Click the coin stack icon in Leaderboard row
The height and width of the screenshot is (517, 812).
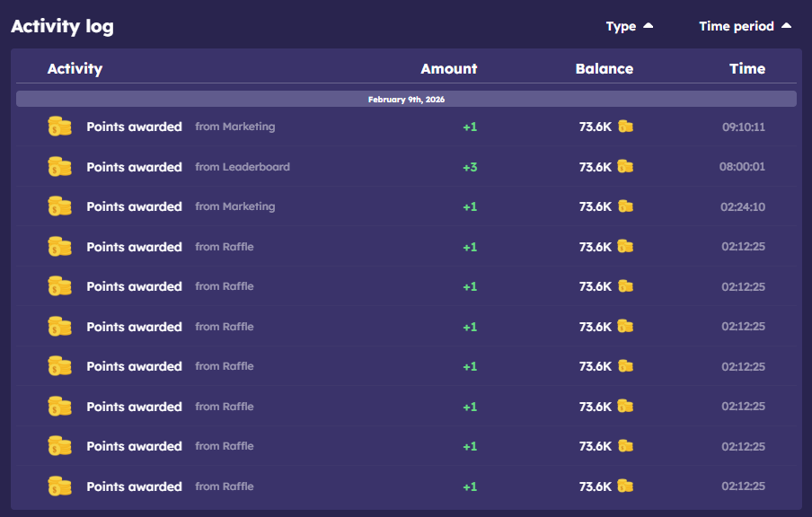pyautogui.click(x=59, y=167)
